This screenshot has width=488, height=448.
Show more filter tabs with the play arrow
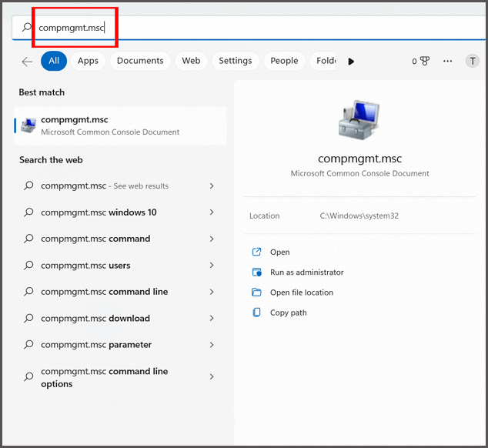[351, 62]
